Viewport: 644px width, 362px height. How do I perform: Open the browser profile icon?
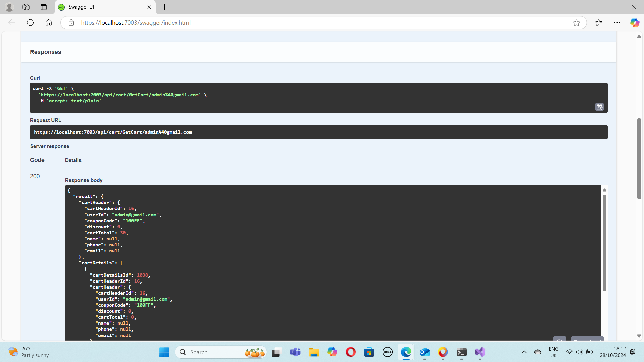pos(9,7)
